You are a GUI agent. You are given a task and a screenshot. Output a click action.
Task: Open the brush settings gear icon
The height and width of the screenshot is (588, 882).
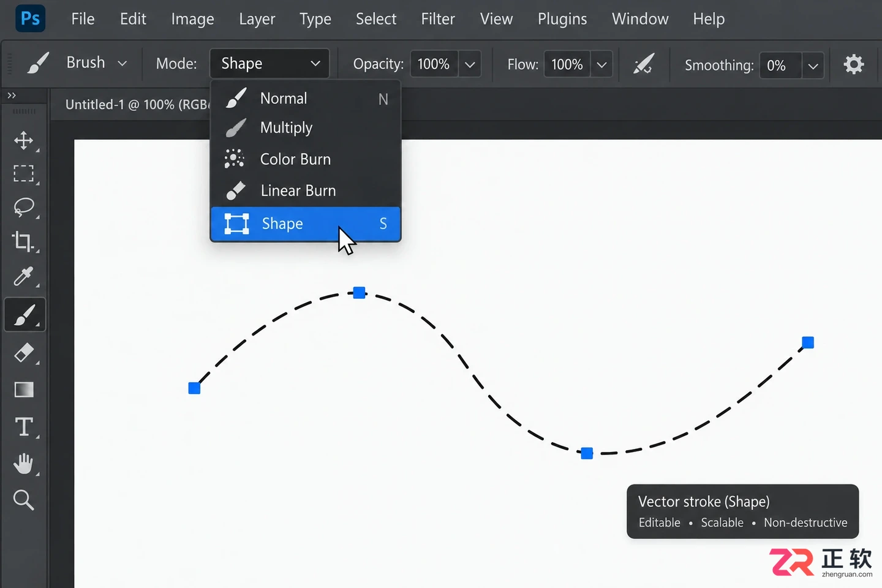click(x=853, y=64)
